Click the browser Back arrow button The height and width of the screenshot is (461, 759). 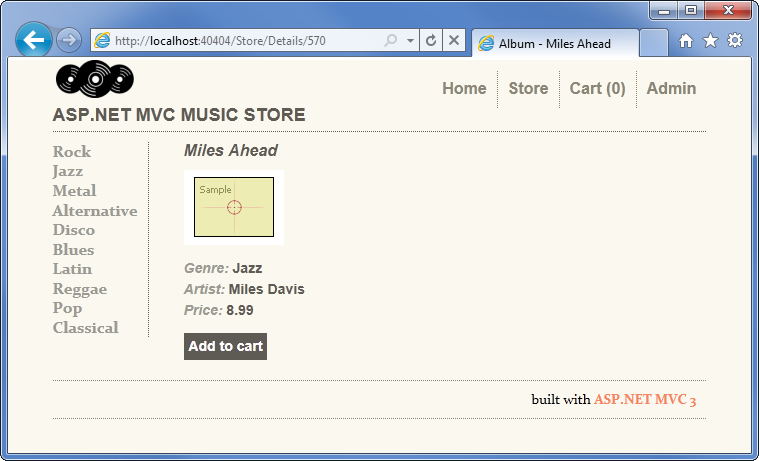[34, 40]
